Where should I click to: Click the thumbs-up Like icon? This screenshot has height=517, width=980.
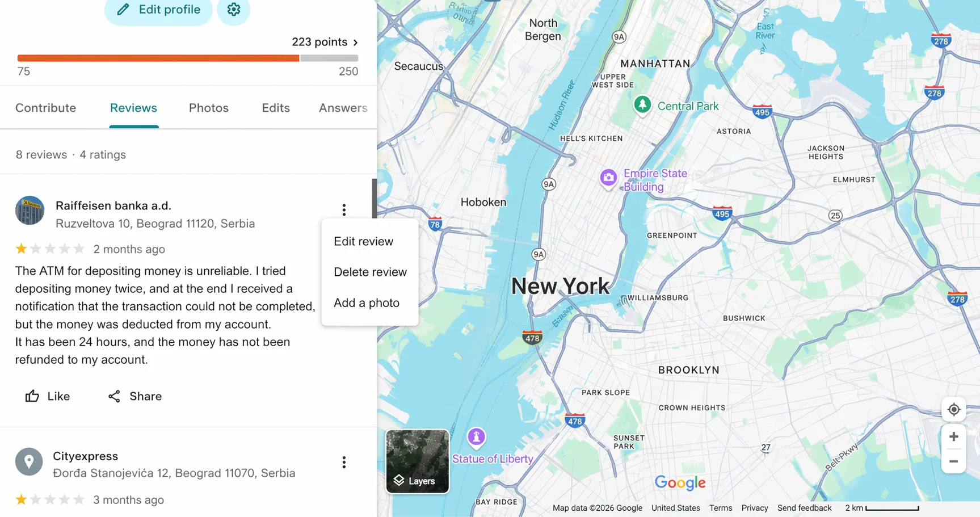[32, 396]
